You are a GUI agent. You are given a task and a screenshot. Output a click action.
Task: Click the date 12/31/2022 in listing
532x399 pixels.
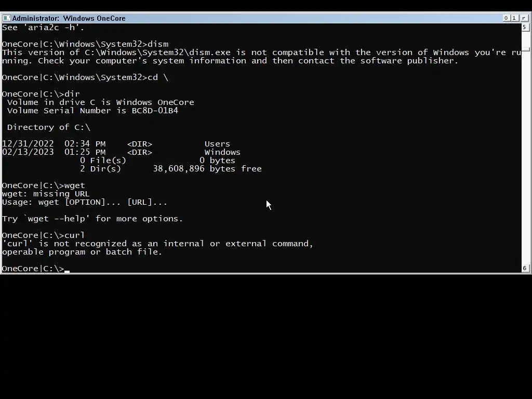point(28,144)
